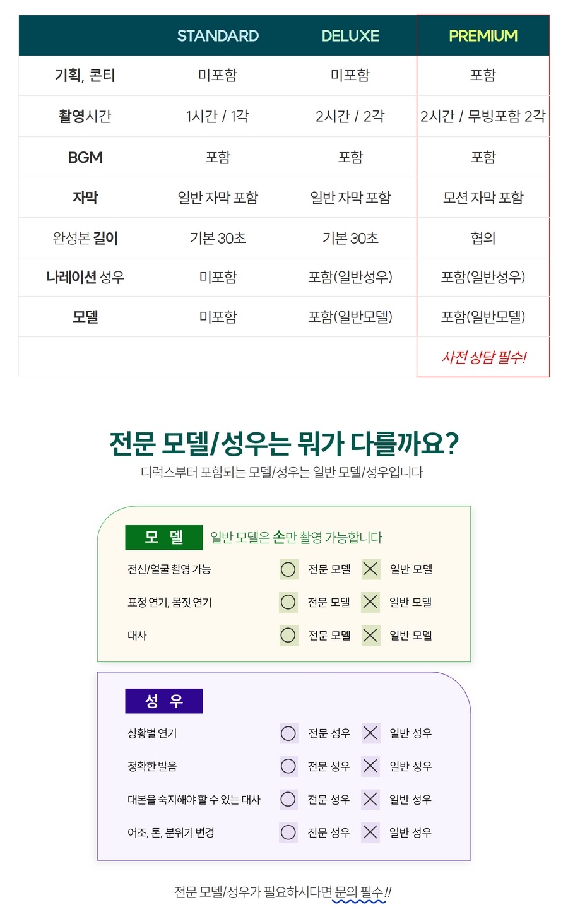Click the circle icon in the 표정 연기, 몸짓 연기 row

point(288,602)
